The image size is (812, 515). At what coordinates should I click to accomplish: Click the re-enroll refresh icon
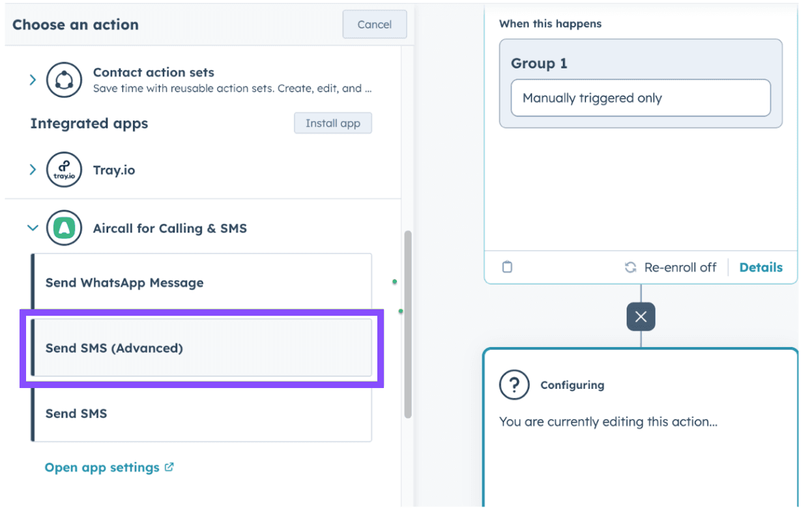click(x=630, y=267)
